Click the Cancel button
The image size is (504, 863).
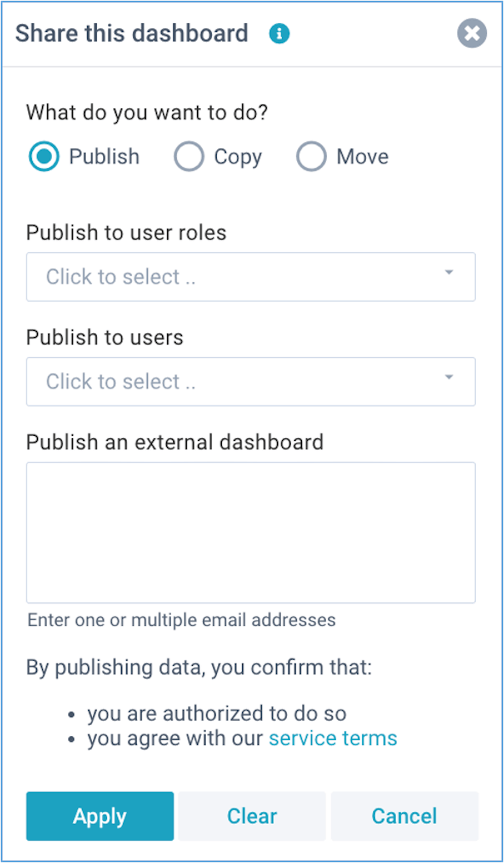[x=404, y=816]
